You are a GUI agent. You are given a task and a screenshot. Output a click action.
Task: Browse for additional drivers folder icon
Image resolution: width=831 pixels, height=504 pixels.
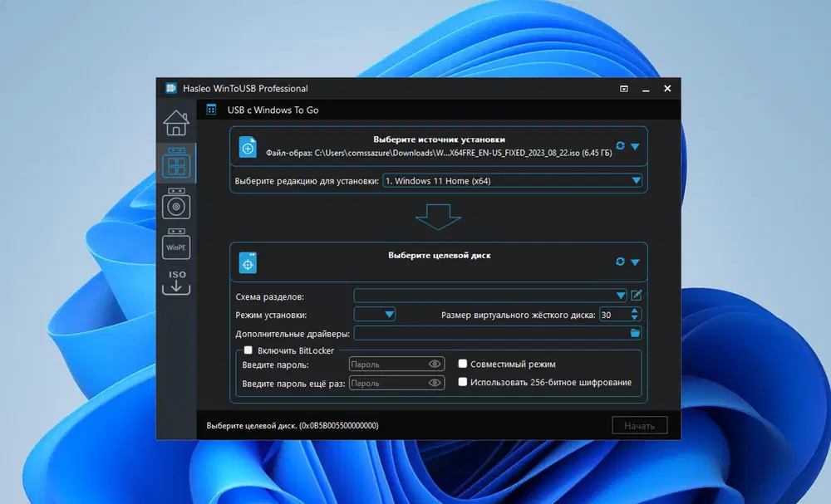(636, 333)
